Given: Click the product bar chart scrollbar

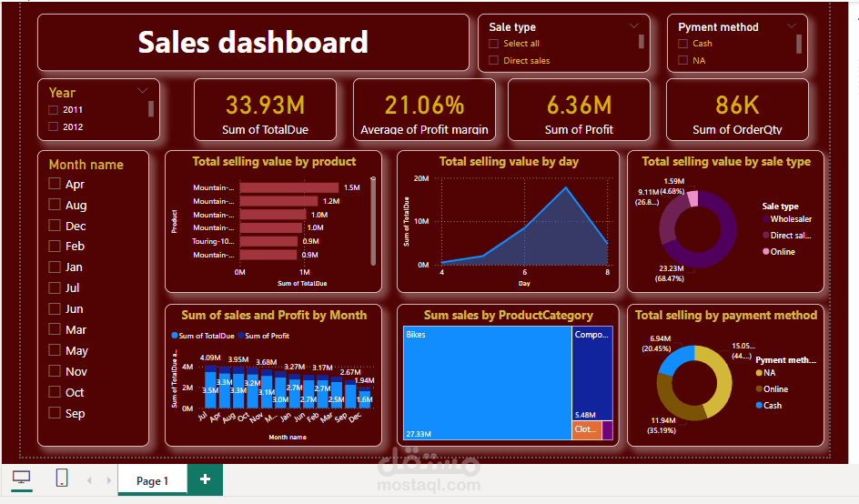Looking at the screenshot, I should coord(373,221).
